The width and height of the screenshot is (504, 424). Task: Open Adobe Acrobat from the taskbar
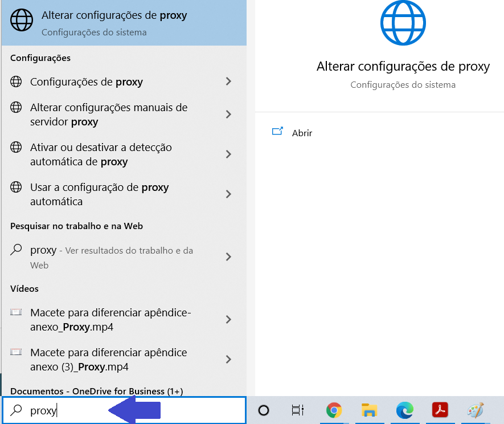[440, 410]
